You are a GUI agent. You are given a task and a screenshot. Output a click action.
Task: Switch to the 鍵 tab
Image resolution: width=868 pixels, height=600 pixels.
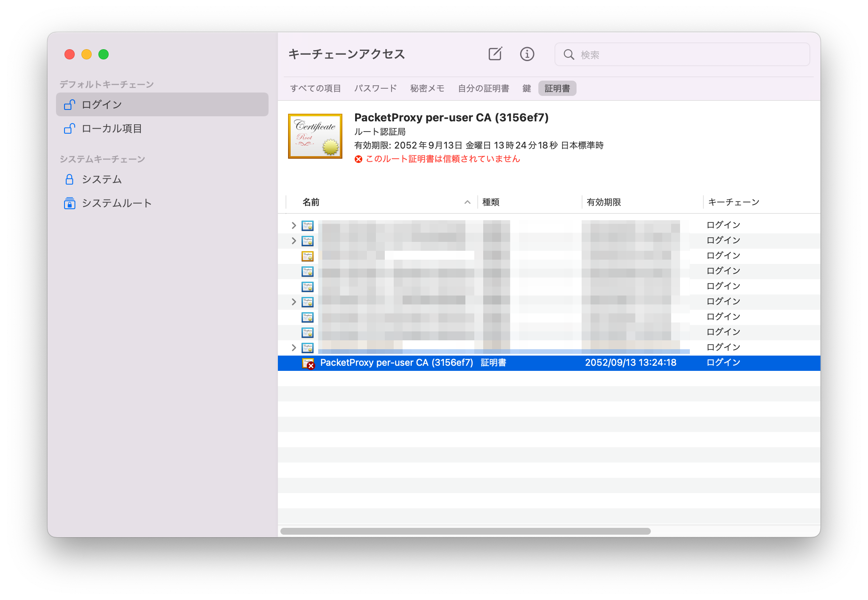pyautogui.click(x=526, y=88)
